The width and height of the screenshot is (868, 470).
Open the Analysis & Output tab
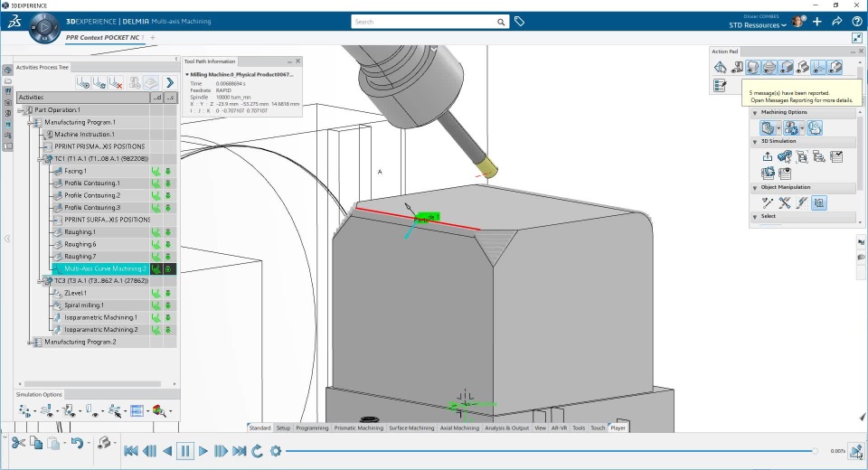pos(506,428)
